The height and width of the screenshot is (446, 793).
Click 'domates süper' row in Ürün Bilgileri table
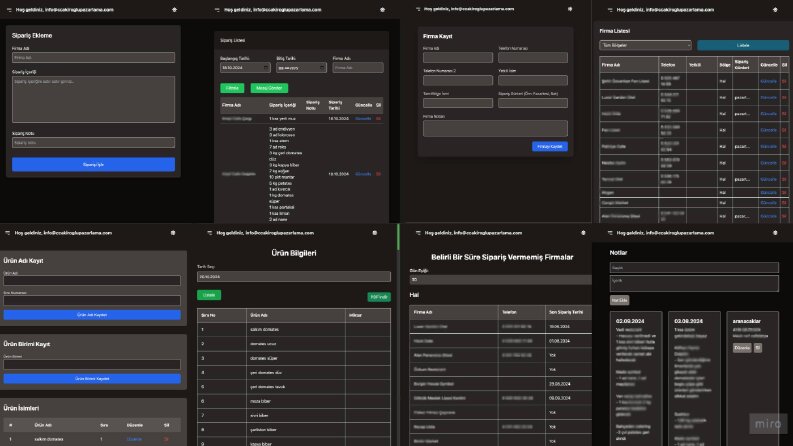point(294,358)
